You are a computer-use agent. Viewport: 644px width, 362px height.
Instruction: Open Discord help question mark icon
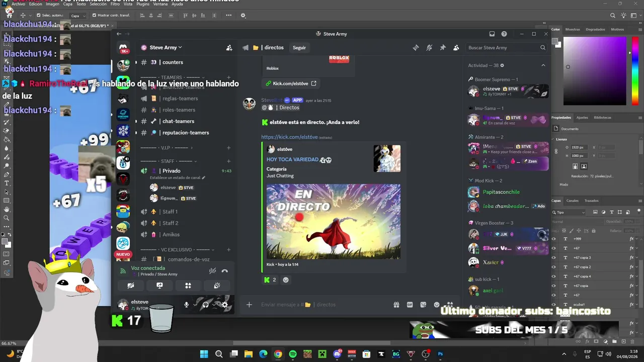(x=504, y=34)
